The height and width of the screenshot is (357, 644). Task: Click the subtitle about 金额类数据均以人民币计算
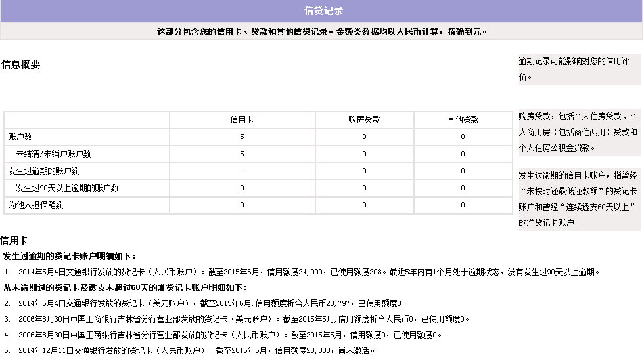[x=321, y=31]
